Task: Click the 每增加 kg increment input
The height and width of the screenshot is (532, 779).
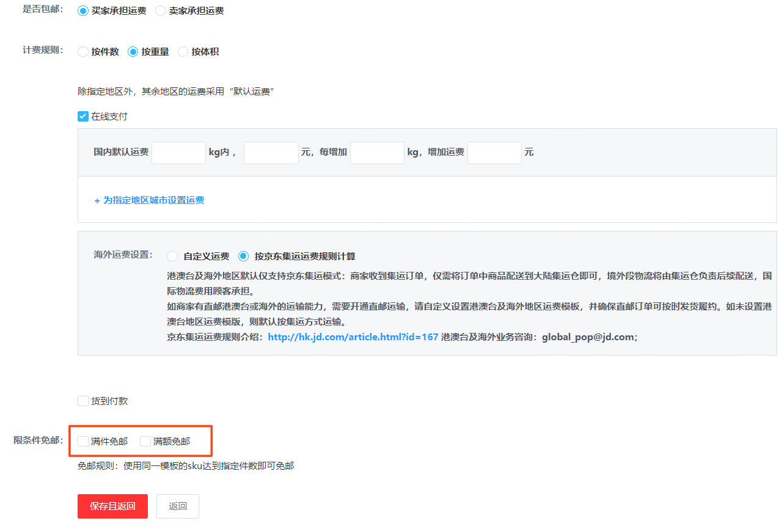Action: point(377,153)
